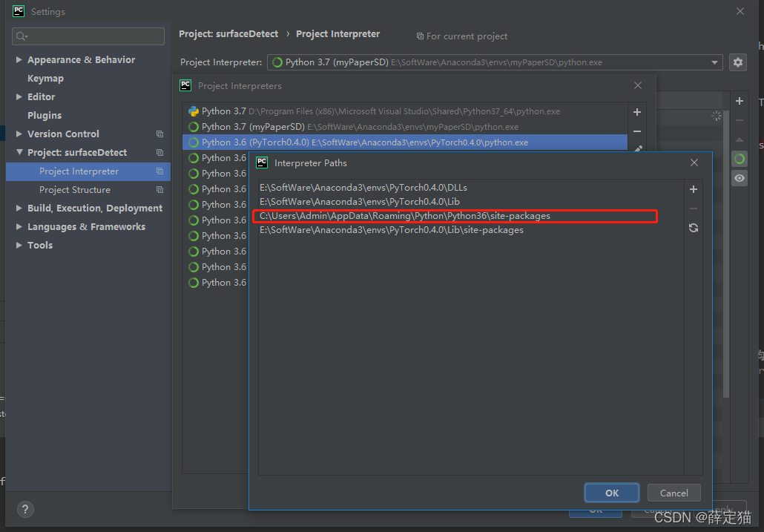Expand the Languages & Frameworks arrow

19,226
